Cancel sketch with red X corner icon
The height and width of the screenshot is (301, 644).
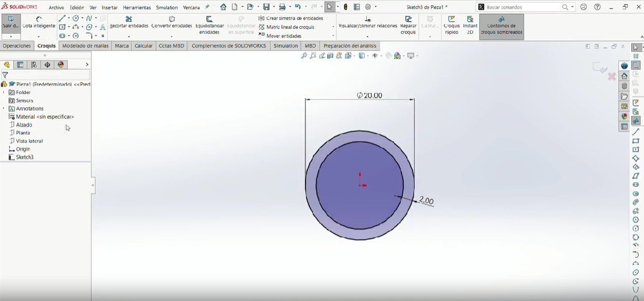click(x=612, y=76)
